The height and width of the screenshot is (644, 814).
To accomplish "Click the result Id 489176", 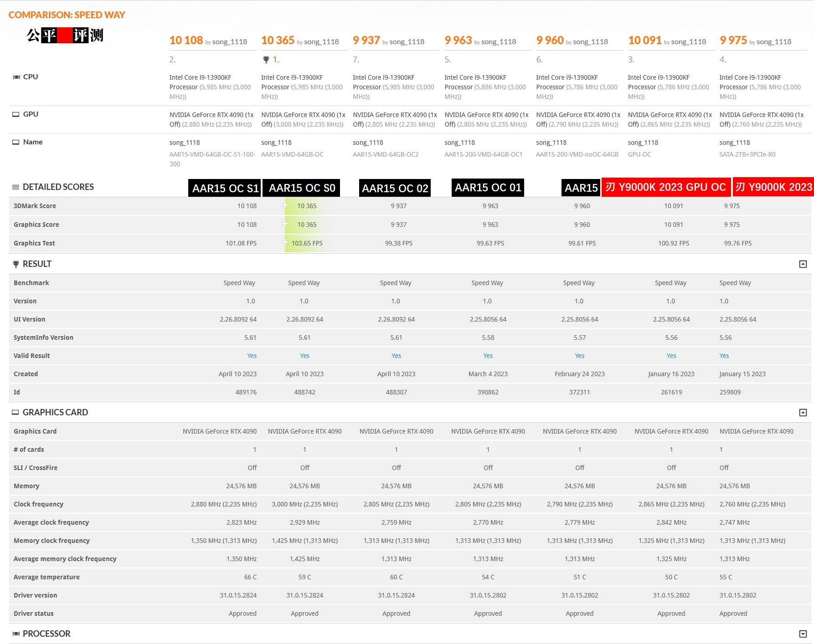I will [x=246, y=393].
